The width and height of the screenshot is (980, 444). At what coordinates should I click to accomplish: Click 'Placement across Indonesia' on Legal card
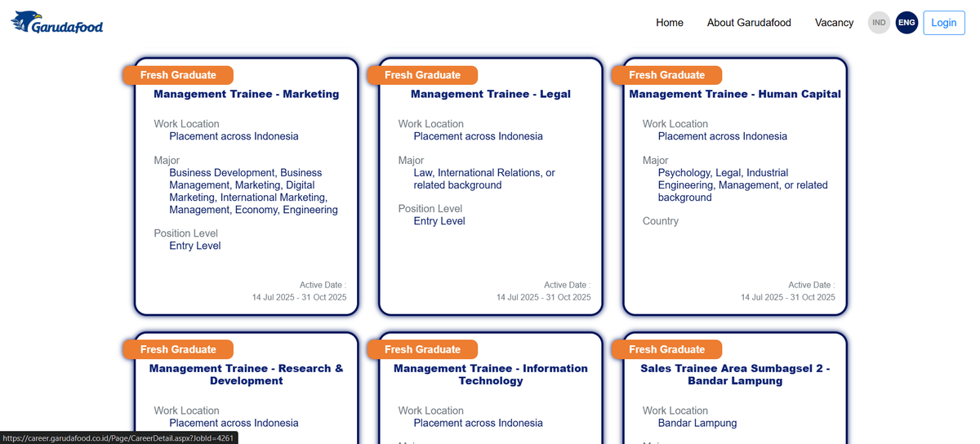[x=478, y=136]
